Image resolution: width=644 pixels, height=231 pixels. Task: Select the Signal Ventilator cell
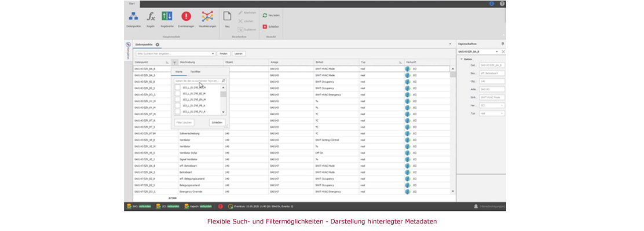pyautogui.click(x=201, y=159)
